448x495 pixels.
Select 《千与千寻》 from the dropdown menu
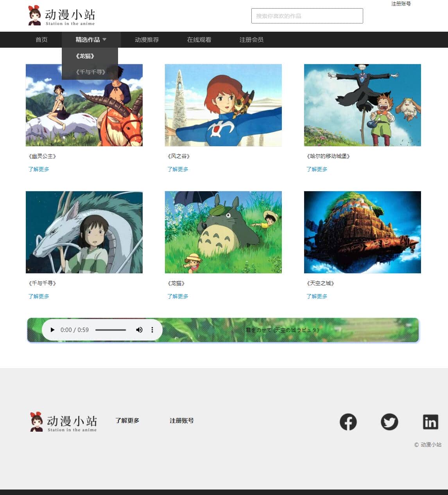[90, 72]
